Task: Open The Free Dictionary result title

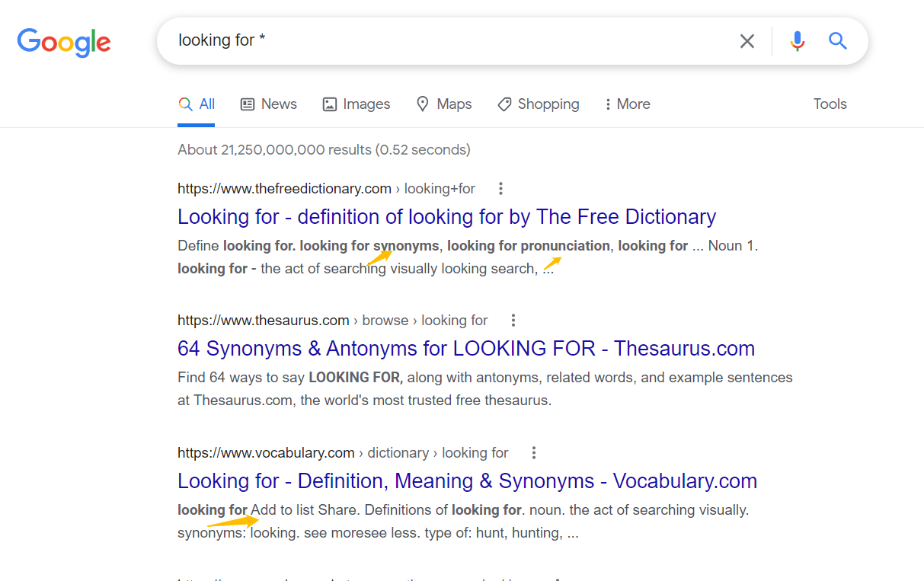Action: tap(447, 217)
